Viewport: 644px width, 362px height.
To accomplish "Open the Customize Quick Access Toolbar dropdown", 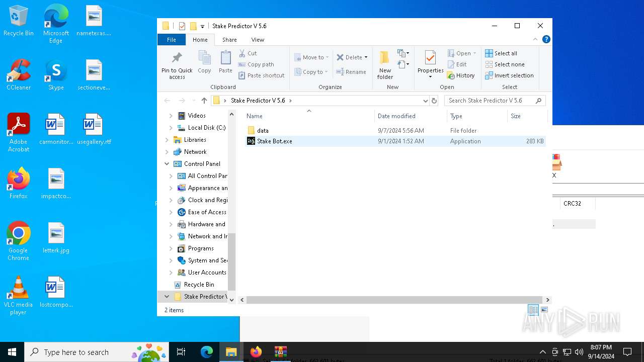I will [x=202, y=26].
